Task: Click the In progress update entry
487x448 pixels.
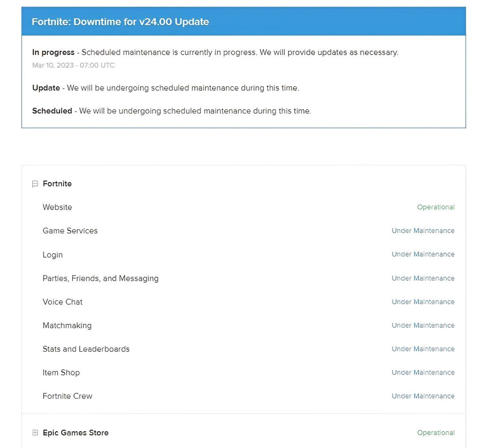Action: point(215,52)
